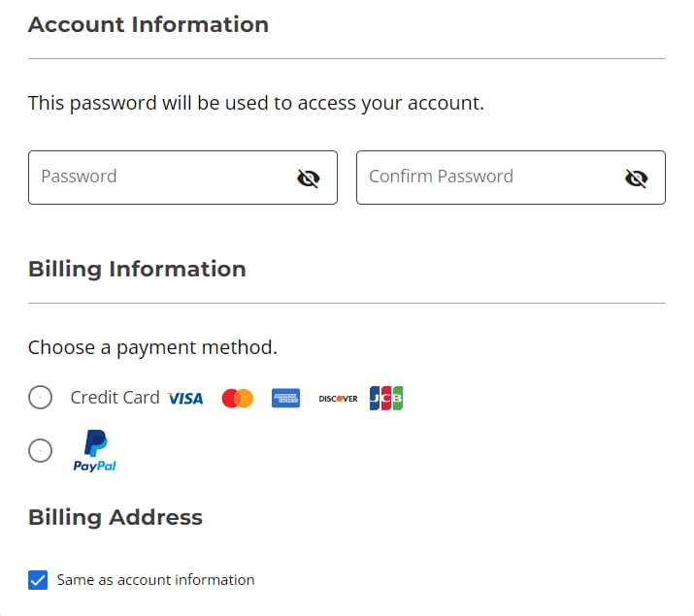The height and width of the screenshot is (616, 694).
Task: Click the JCB card logo
Action: pyautogui.click(x=386, y=398)
